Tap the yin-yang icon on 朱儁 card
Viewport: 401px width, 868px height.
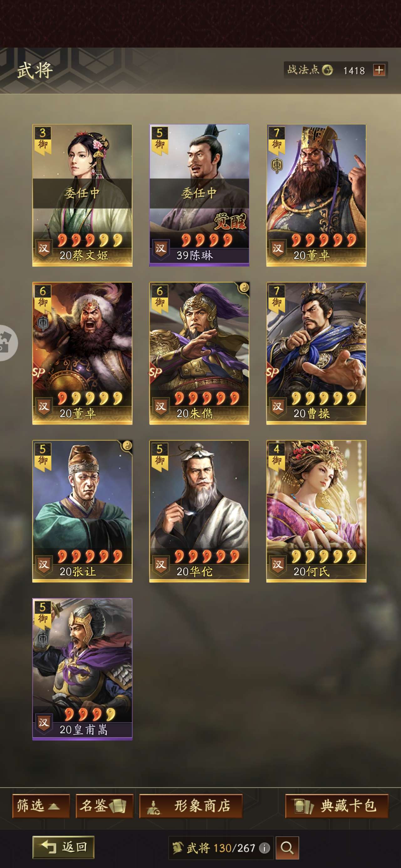244,287
